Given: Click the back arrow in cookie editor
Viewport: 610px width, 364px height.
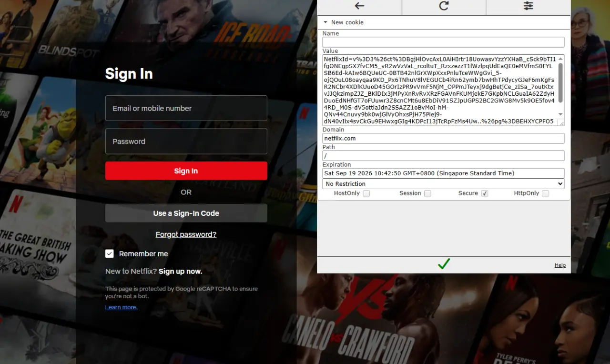Looking at the screenshot, I should 359,6.
